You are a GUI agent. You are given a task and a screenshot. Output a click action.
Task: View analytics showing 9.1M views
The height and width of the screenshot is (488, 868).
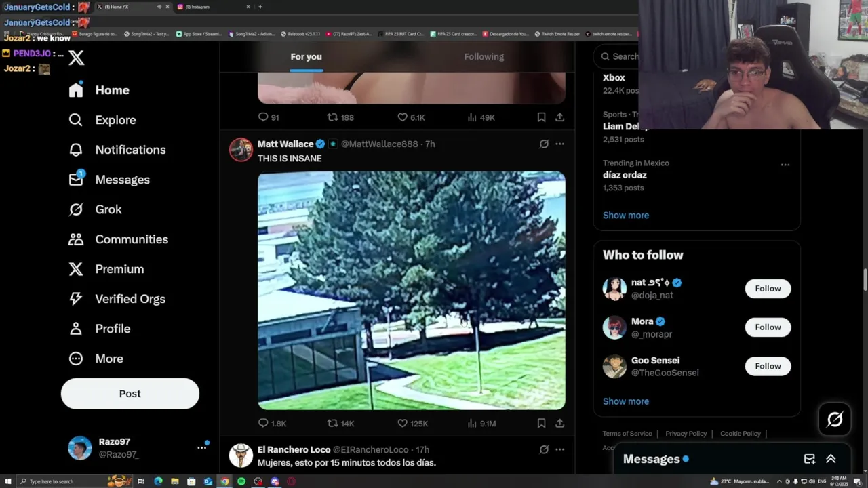pos(481,423)
